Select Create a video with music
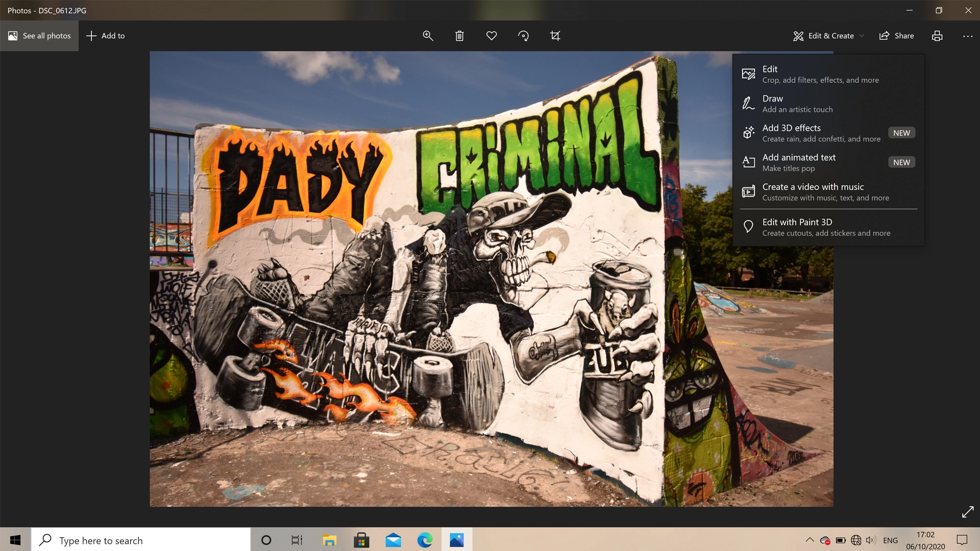The image size is (980, 551). point(825,192)
